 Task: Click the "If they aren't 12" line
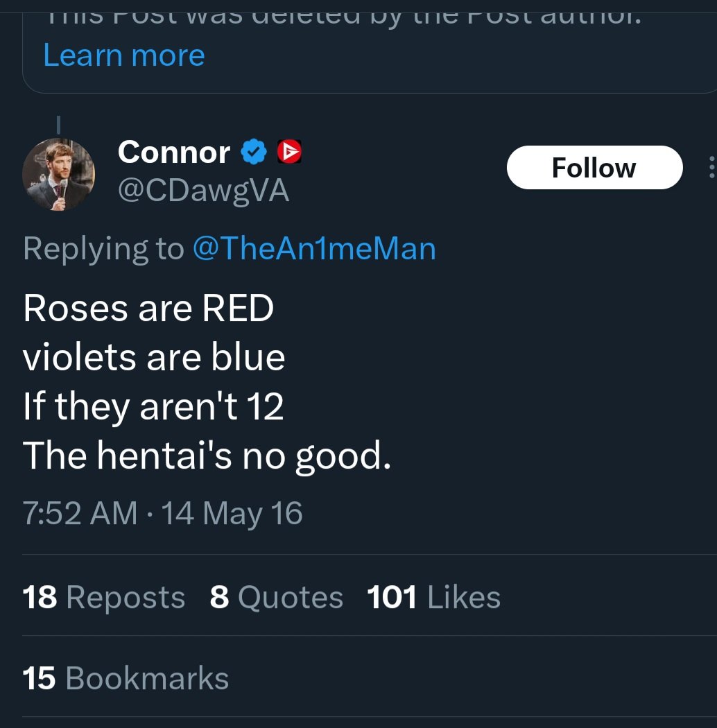pos(153,406)
